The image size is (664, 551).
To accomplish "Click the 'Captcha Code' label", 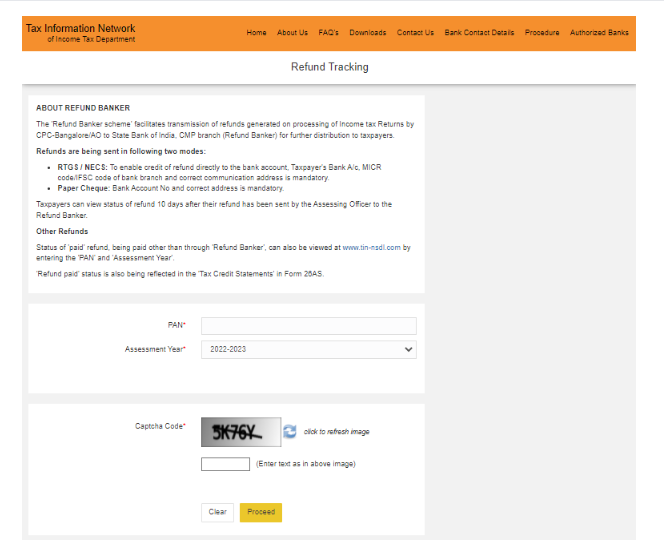I will click(159, 426).
